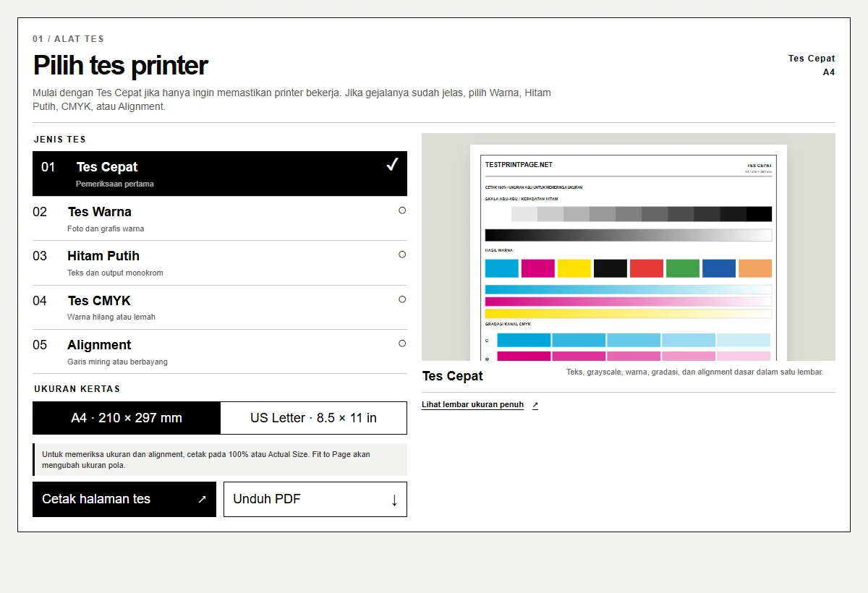Click 'Teks dan output monokrom' description

pyautogui.click(x=115, y=273)
